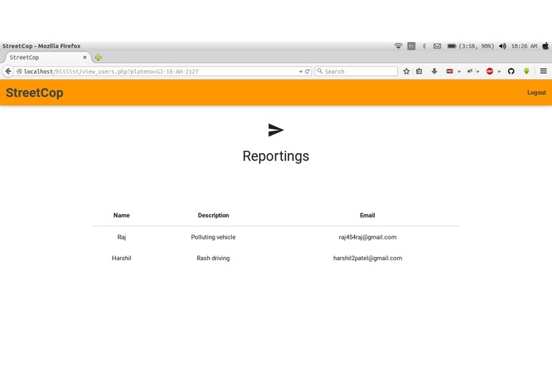
Task: Click the site identity globe icon
Action: (19, 71)
